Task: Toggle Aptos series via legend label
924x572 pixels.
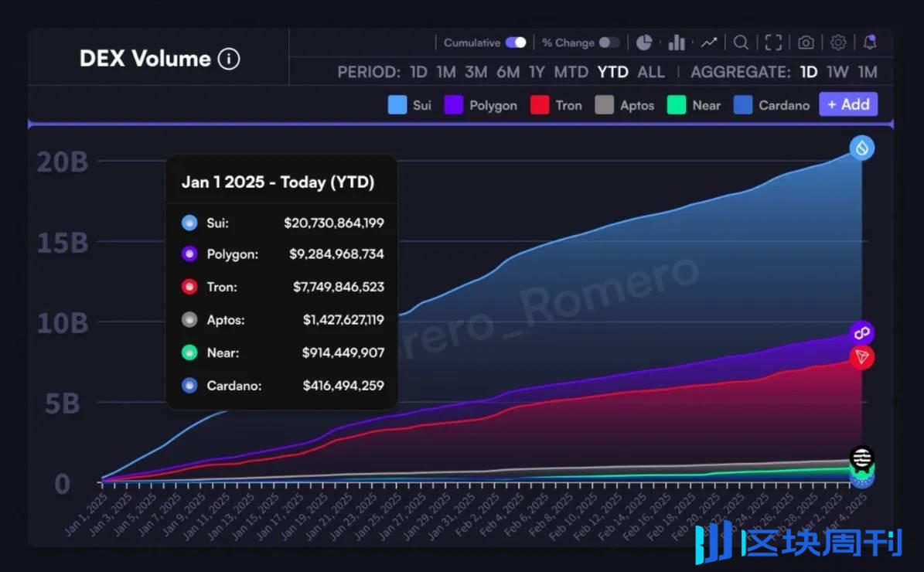Action: [637, 105]
